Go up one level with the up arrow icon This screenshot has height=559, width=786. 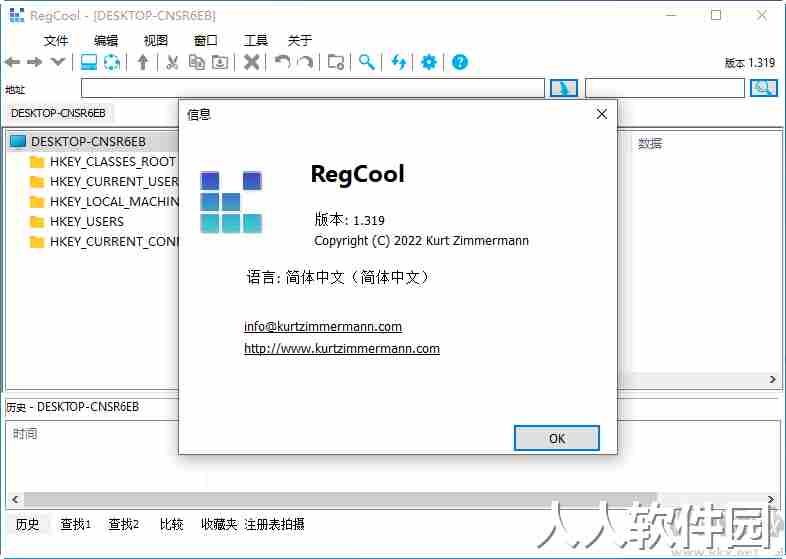tap(143, 62)
